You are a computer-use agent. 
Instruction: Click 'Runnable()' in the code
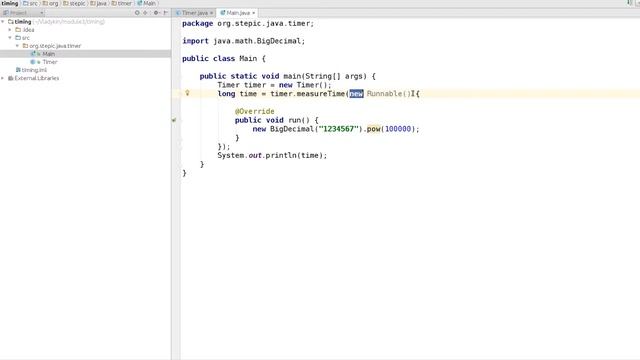coord(389,94)
